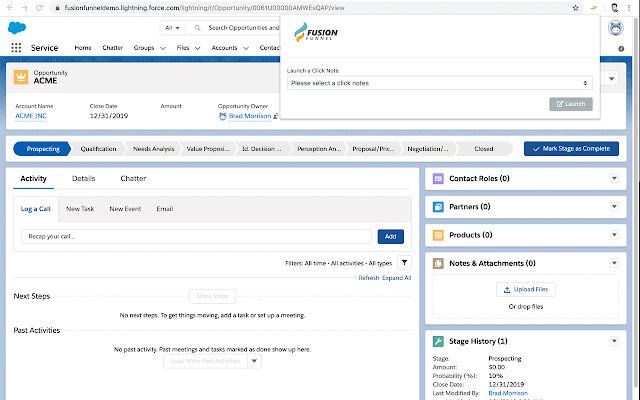Click the Refresh link in activity timeline

click(369, 278)
